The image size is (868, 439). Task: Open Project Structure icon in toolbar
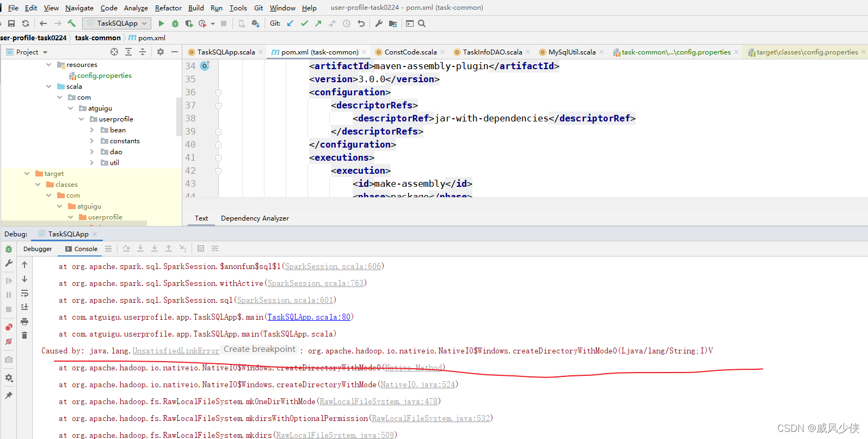393,23
